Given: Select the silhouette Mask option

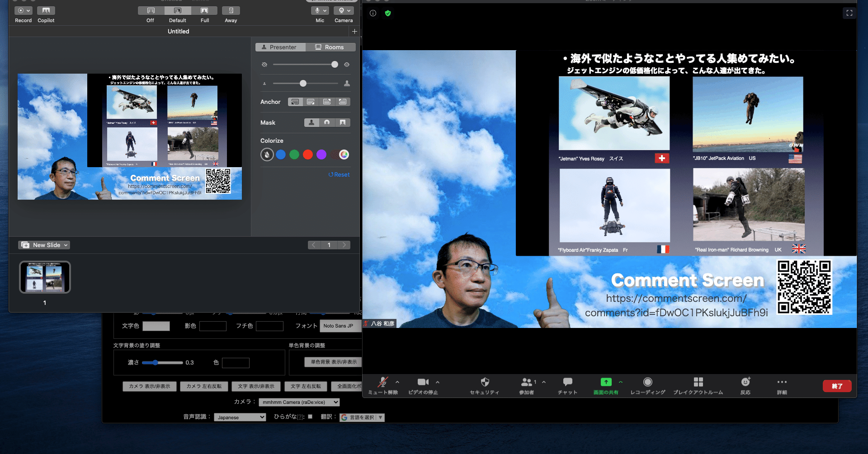Looking at the screenshot, I should pos(311,122).
